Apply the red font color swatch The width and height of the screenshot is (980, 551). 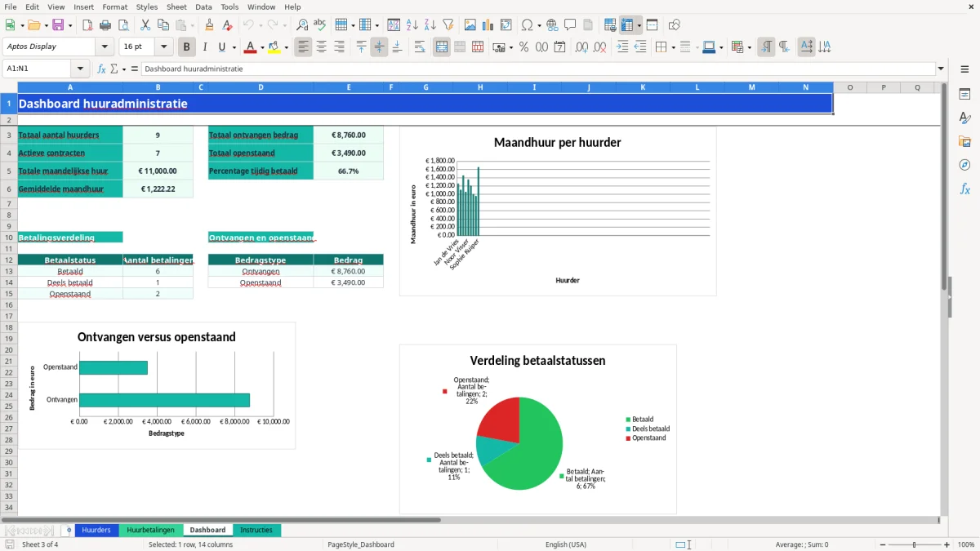coord(250,47)
